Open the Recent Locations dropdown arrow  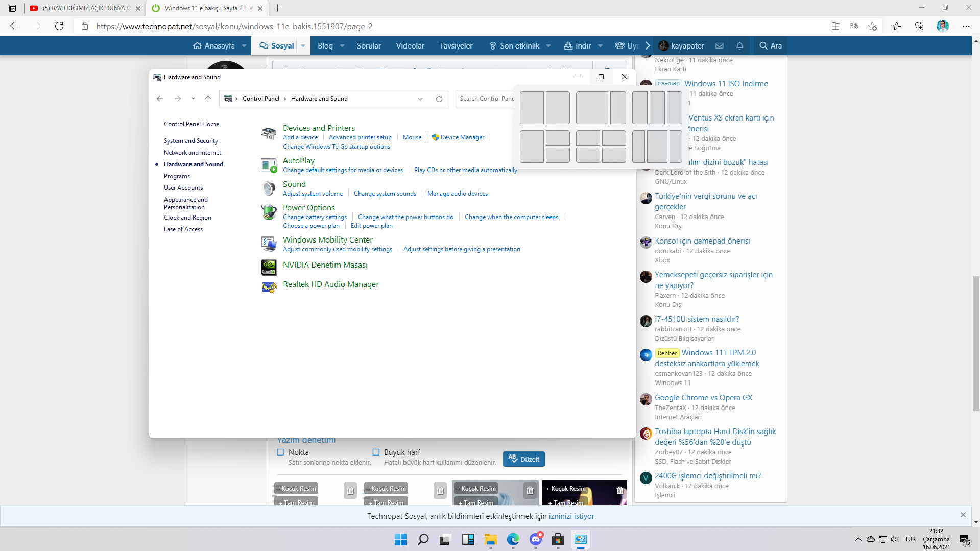tap(193, 99)
